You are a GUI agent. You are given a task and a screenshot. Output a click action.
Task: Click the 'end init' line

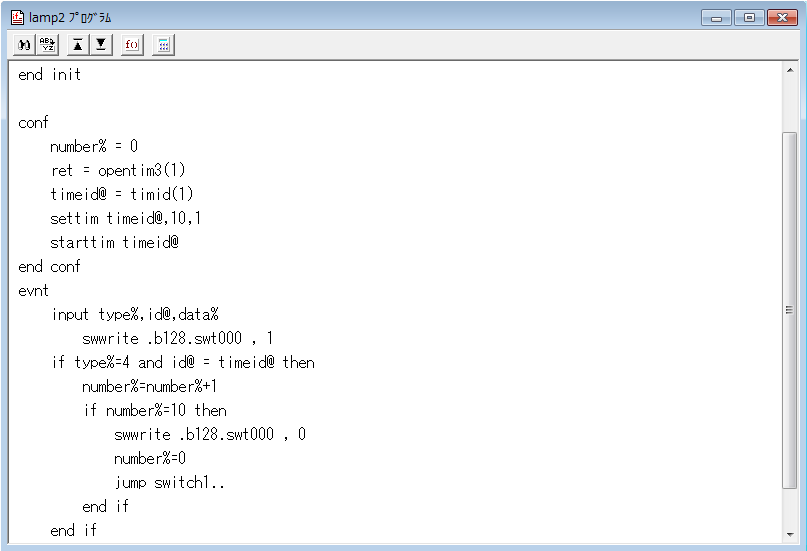(x=50, y=74)
